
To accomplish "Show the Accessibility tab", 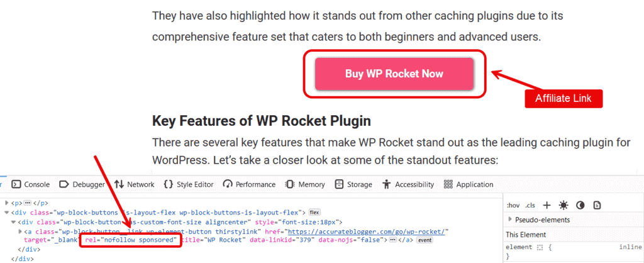I will 408,184.
